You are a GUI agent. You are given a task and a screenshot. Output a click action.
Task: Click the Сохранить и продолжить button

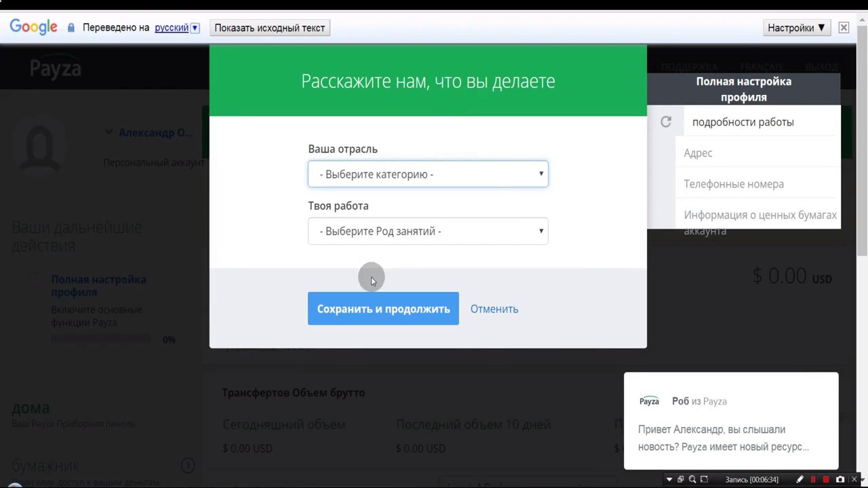click(383, 308)
